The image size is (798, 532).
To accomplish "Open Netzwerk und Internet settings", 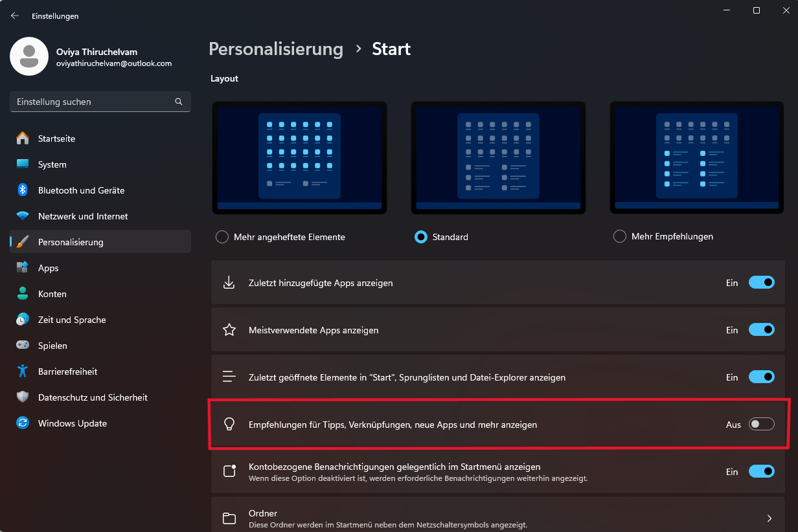I will [100, 216].
